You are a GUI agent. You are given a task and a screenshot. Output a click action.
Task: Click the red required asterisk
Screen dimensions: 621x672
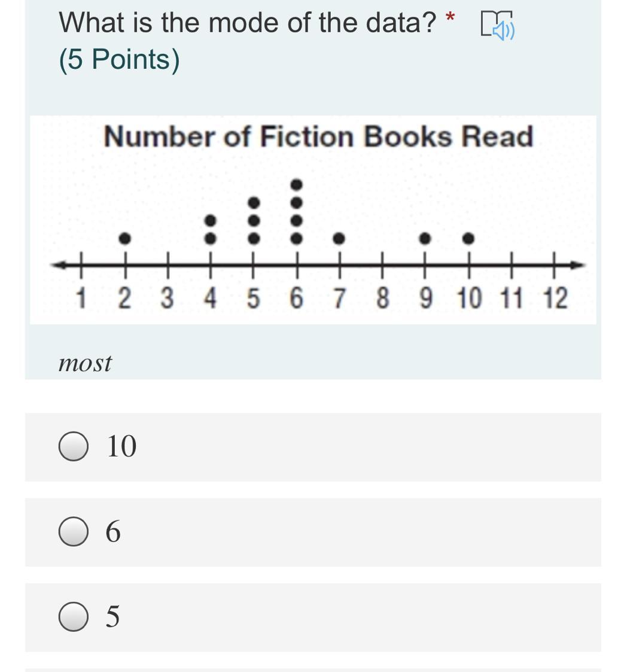pyautogui.click(x=450, y=17)
